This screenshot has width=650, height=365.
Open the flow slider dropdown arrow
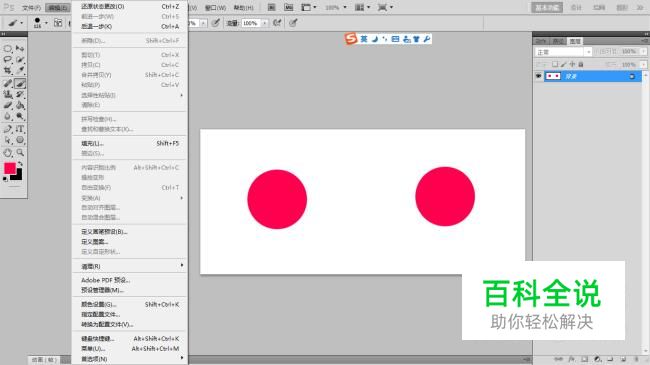pyautogui.click(x=264, y=23)
